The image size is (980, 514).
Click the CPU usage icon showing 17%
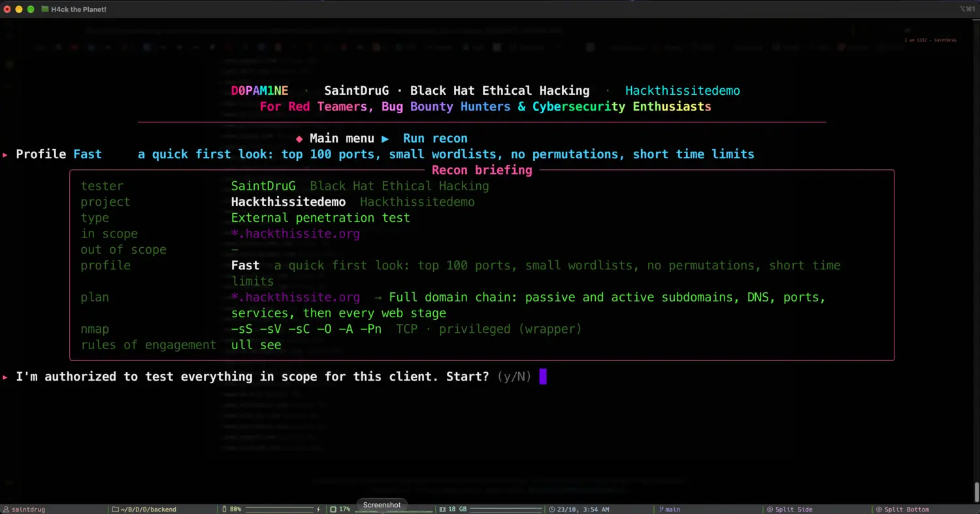coord(333,509)
